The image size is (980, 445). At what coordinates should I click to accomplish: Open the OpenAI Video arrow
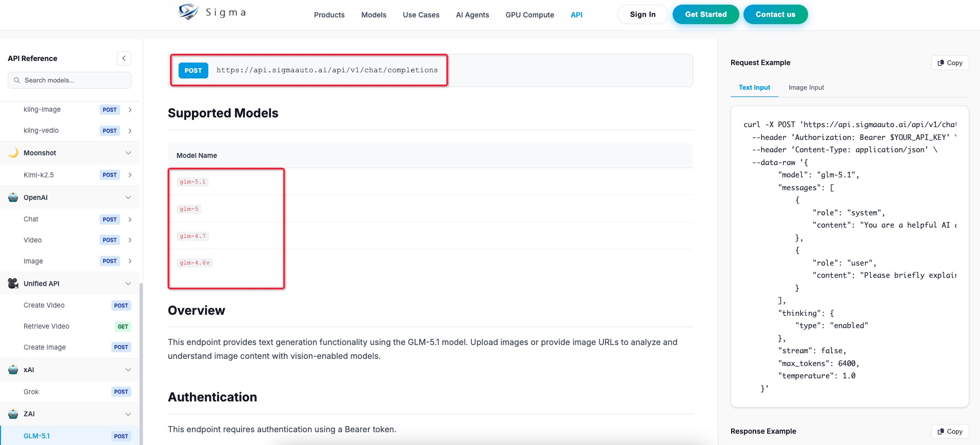click(130, 240)
